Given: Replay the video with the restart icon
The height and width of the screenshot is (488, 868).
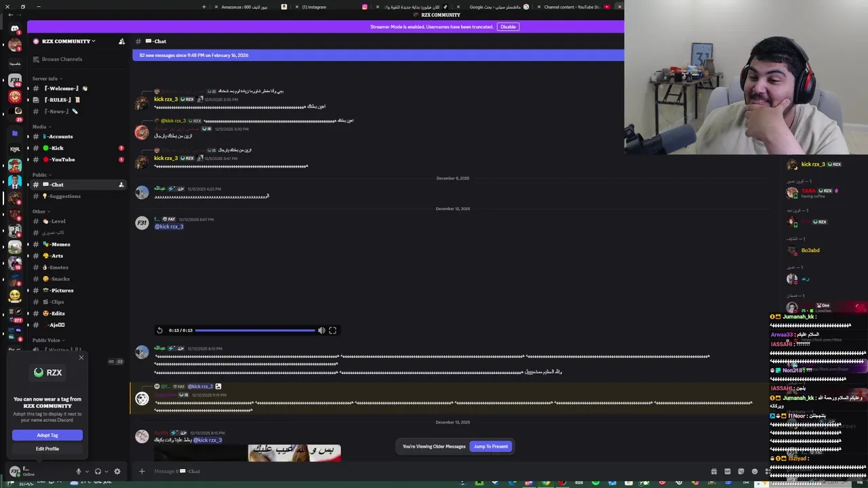Looking at the screenshot, I should [x=159, y=330].
